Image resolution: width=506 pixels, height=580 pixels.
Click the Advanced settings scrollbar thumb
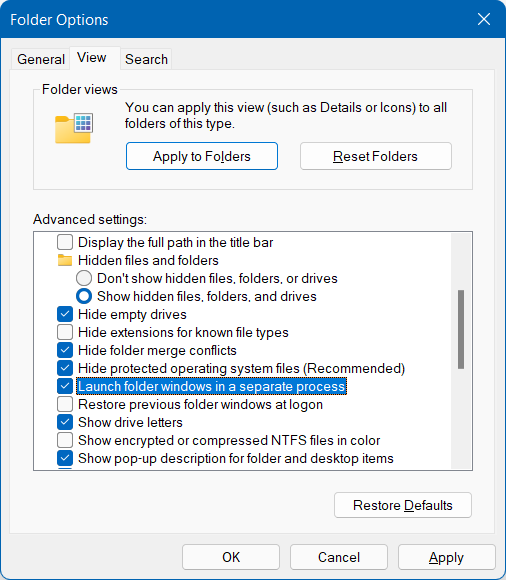(461, 330)
